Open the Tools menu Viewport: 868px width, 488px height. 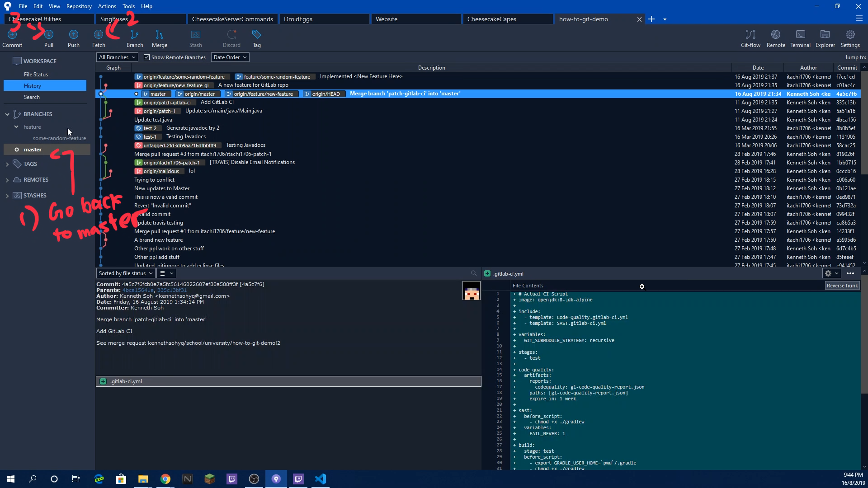click(x=128, y=6)
